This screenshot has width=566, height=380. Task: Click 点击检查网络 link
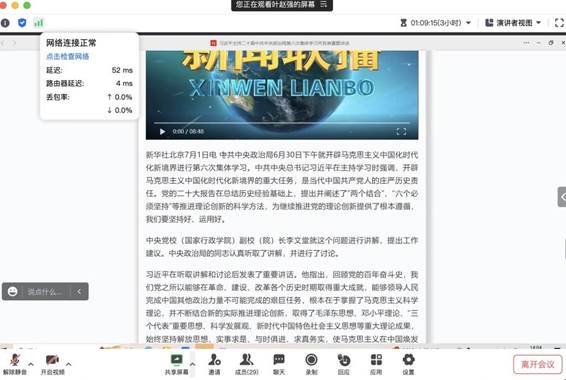[x=68, y=56]
